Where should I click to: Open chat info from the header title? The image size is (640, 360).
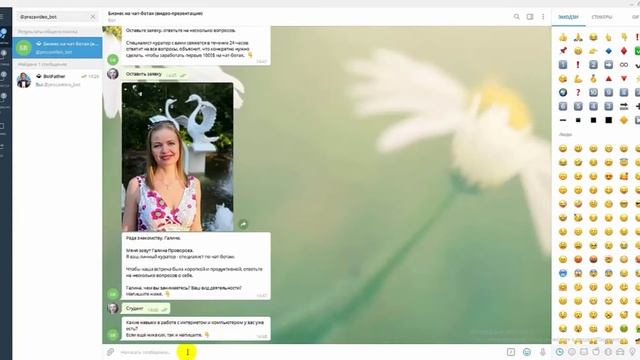point(155,13)
